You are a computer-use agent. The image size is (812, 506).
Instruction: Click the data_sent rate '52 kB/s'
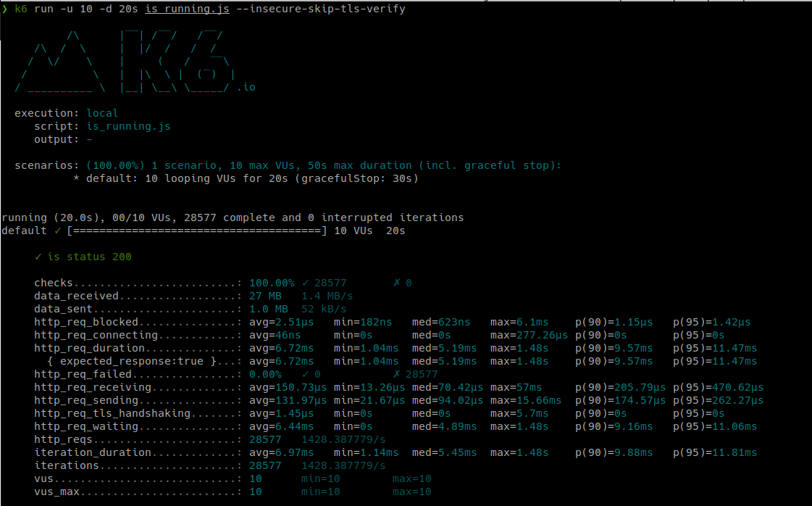click(324, 309)
